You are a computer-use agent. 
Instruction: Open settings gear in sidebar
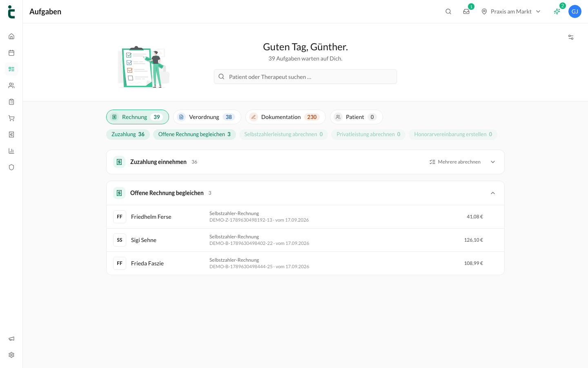click(x=11, y=355)
